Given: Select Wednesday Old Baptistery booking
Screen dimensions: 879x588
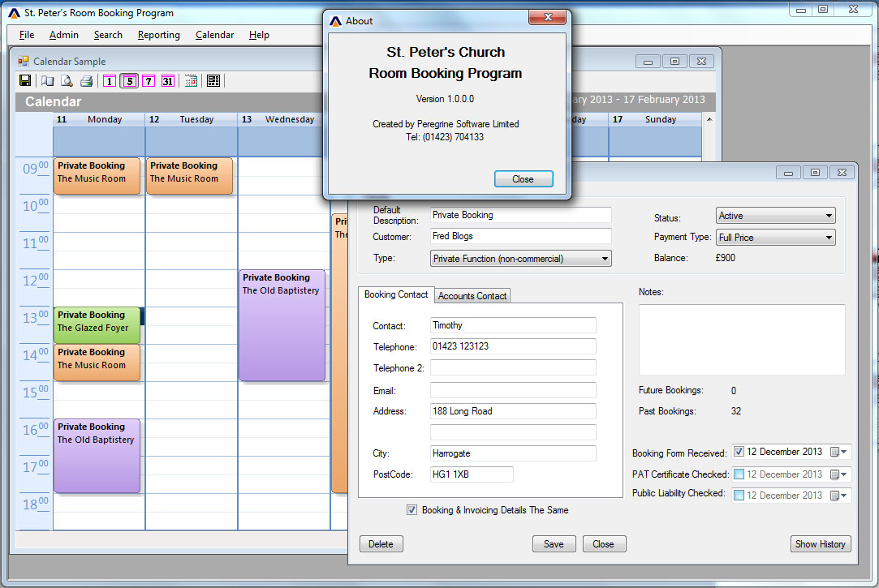Looking at the screenshot, I should pyautogui.click(x=282, y=325).
